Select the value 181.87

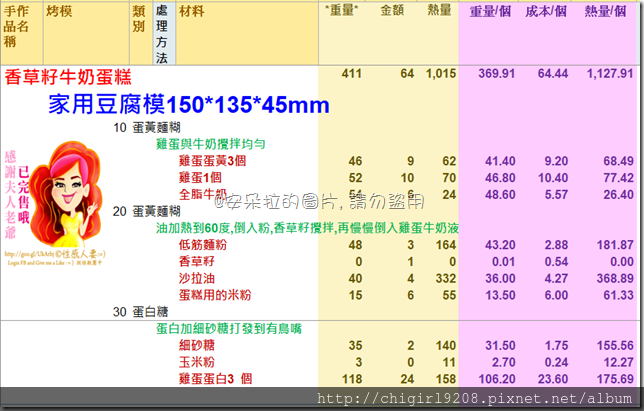click(x=615, y=245)
